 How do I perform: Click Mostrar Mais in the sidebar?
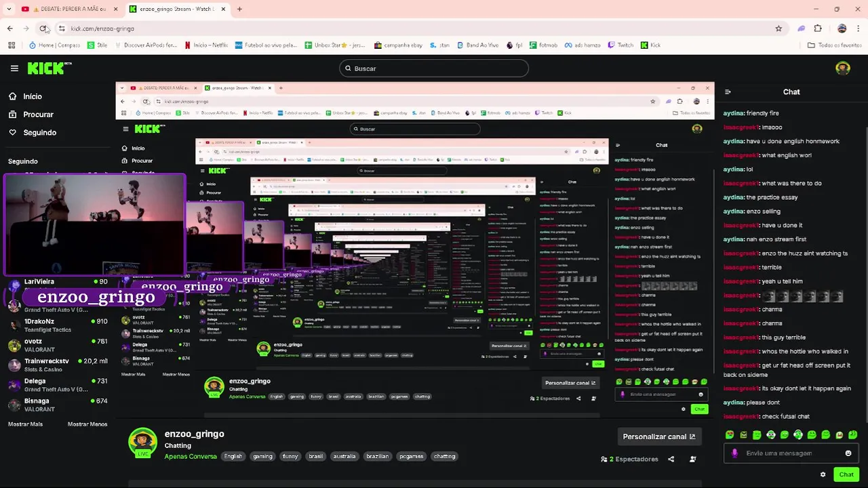coord(25,424)
